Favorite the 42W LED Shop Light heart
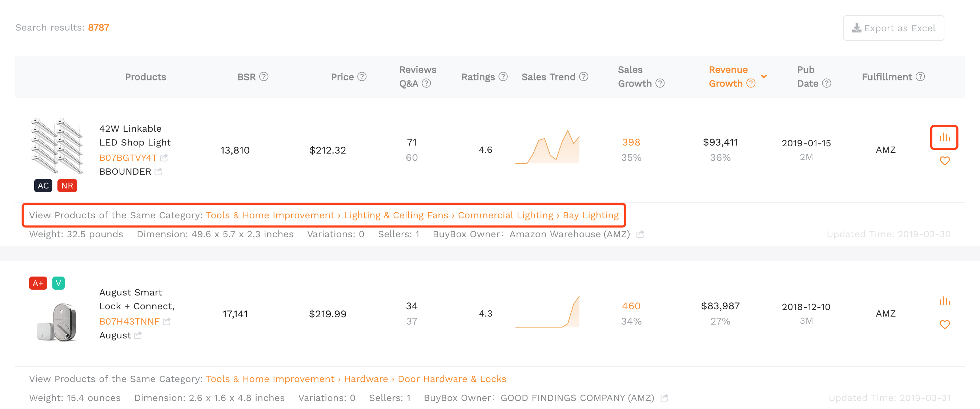This screenshot has width=980, height=409. (945, 161)
